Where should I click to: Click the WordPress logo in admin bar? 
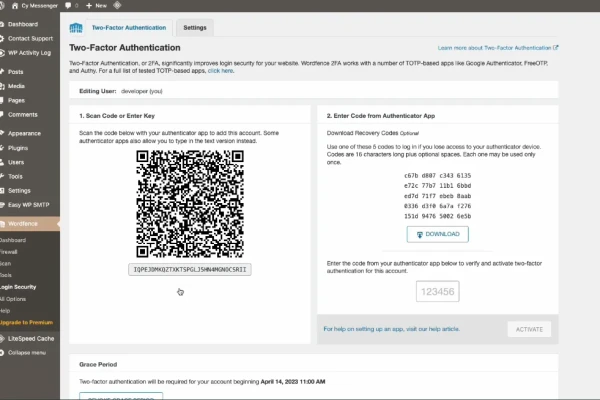[x=1, y=5]
